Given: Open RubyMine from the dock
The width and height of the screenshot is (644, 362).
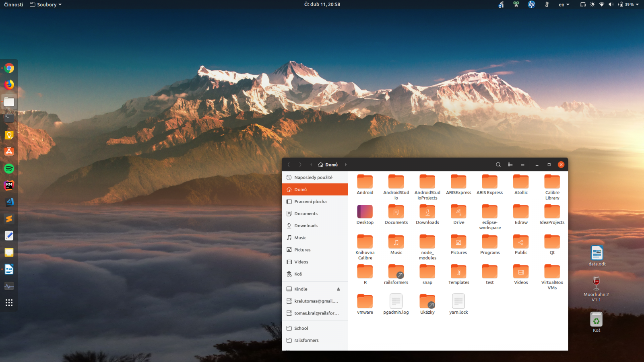Looking at the screenshot, I should tap(9, 185).
